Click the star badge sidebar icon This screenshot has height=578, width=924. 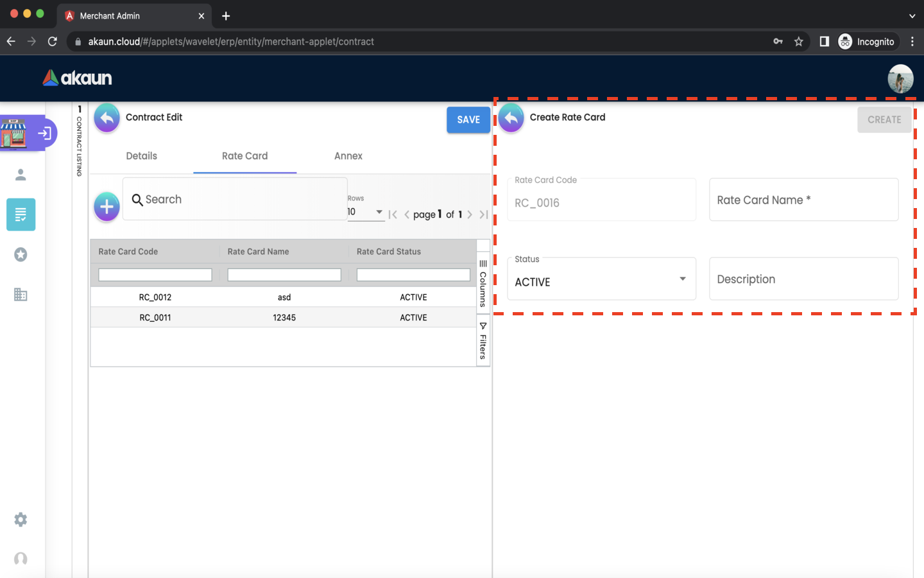pos(21,255)
